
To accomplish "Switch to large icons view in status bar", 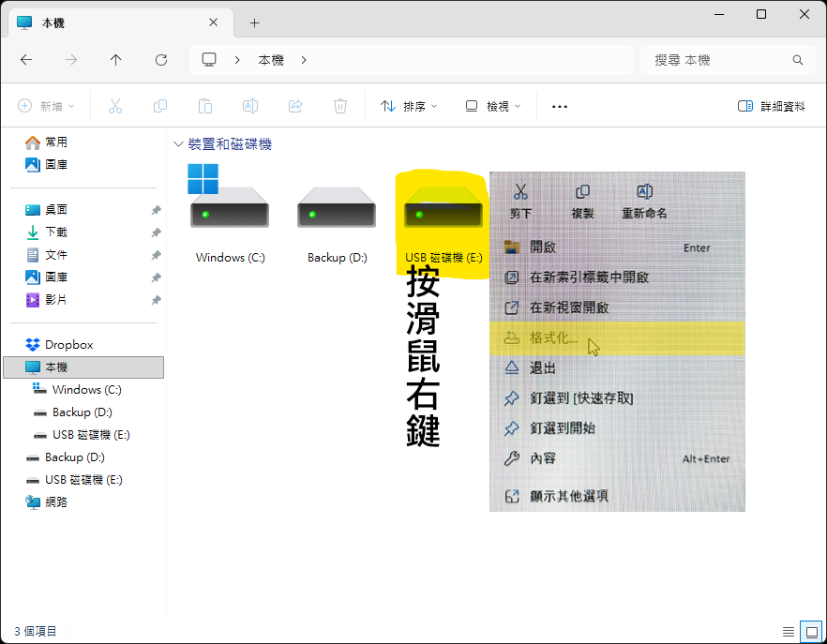I will tap(811, 631).
